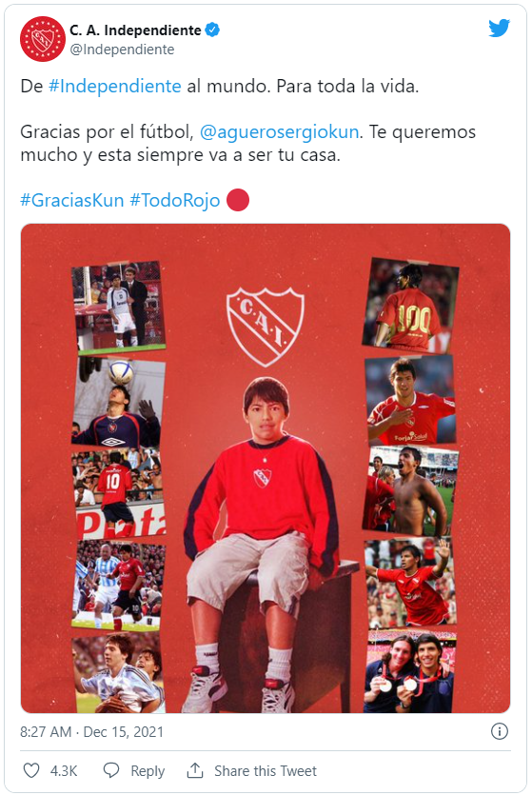Viewport: 532px width, 795px height.
Task: Open the @aguerosergiokun mention link
Action: pyautogui.click(x=280, y=131)
